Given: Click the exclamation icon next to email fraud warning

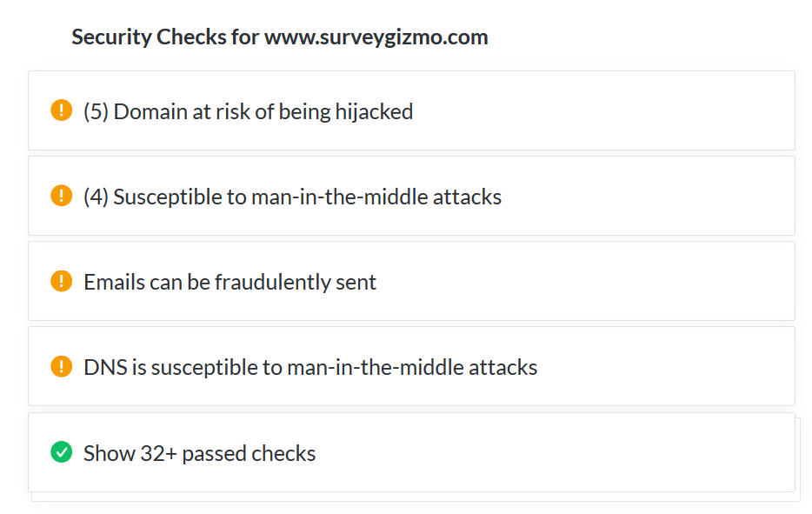Looking at the screenshot, I should [61, 281].
